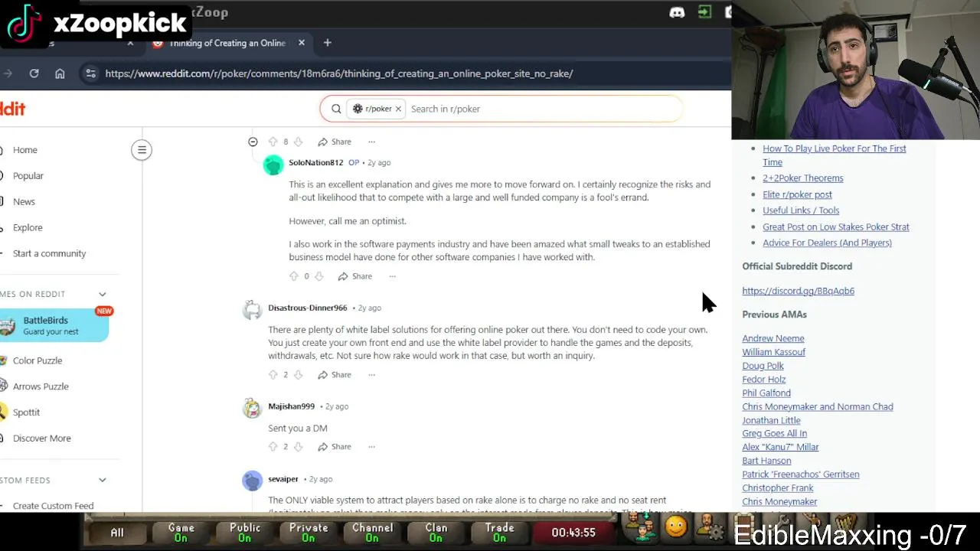Open the game's friends/grouping icon

[x=641, y=527]
